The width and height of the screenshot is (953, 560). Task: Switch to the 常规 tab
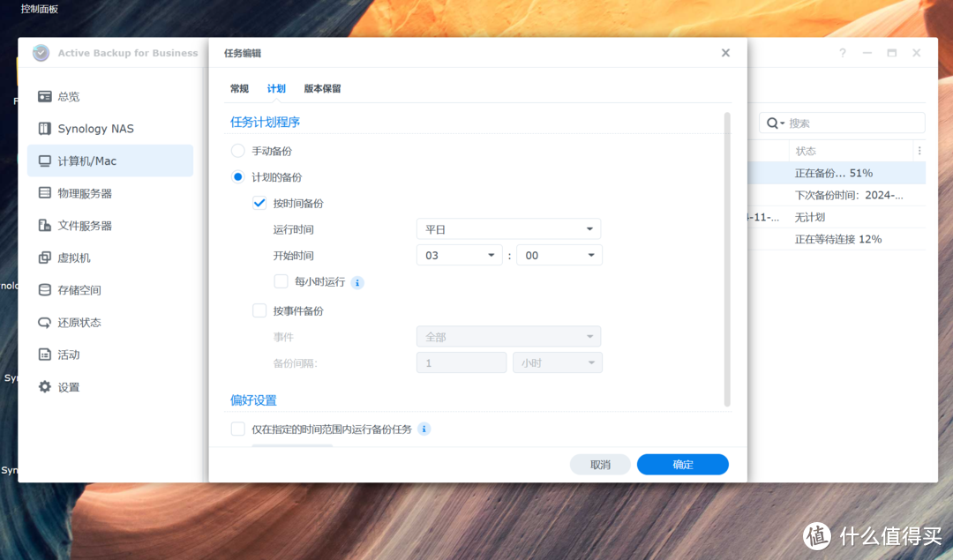[x=237, y=88]
